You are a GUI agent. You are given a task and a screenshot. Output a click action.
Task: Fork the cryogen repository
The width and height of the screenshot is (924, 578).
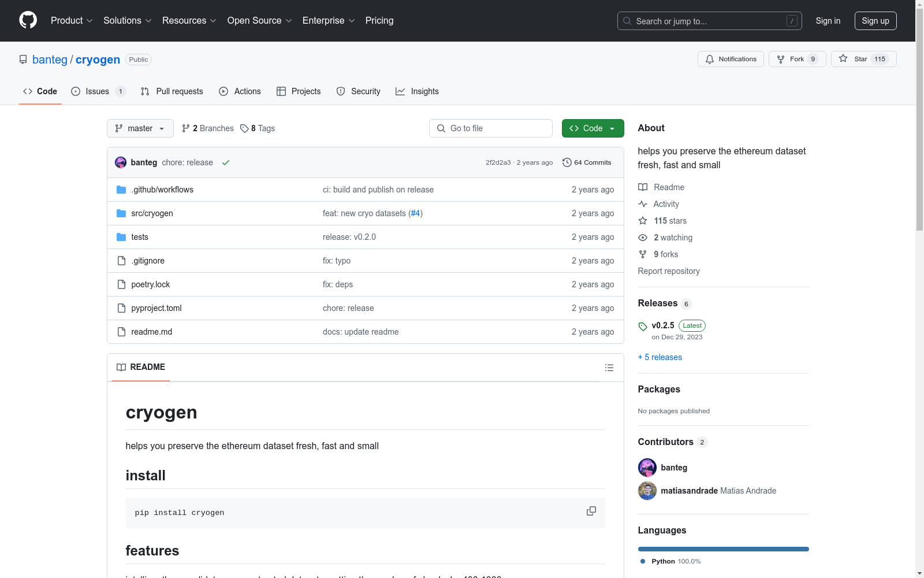coord(798,59)
